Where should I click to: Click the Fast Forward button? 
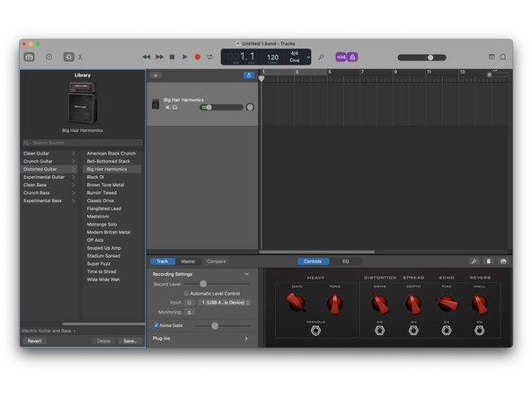(x=159, y=57)
